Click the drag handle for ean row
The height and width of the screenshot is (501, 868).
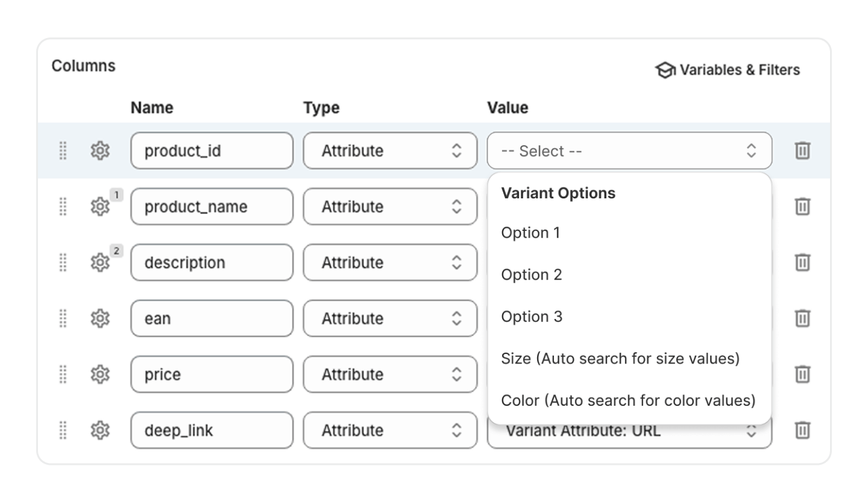63,318
